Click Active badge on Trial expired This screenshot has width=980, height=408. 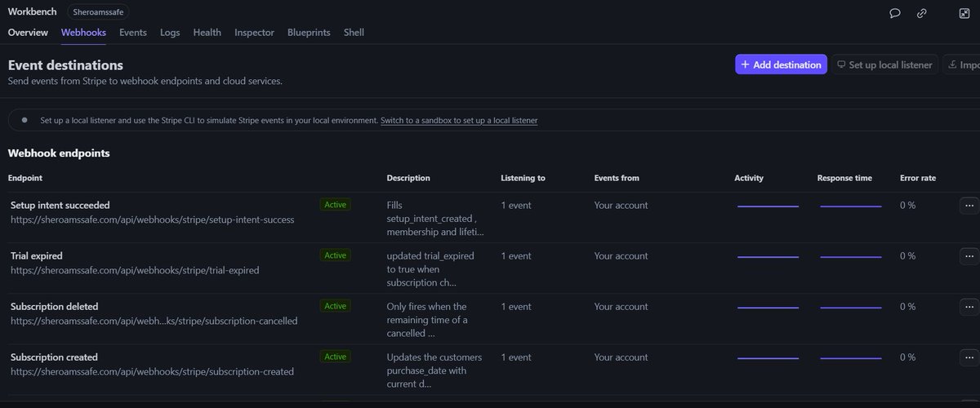[336, 255]
